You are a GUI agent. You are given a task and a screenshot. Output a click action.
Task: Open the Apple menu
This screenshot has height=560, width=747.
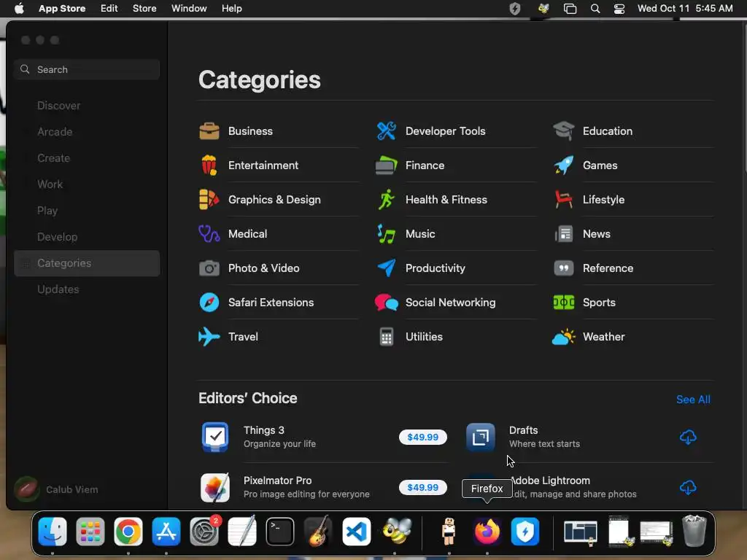[x=19, y=9]
